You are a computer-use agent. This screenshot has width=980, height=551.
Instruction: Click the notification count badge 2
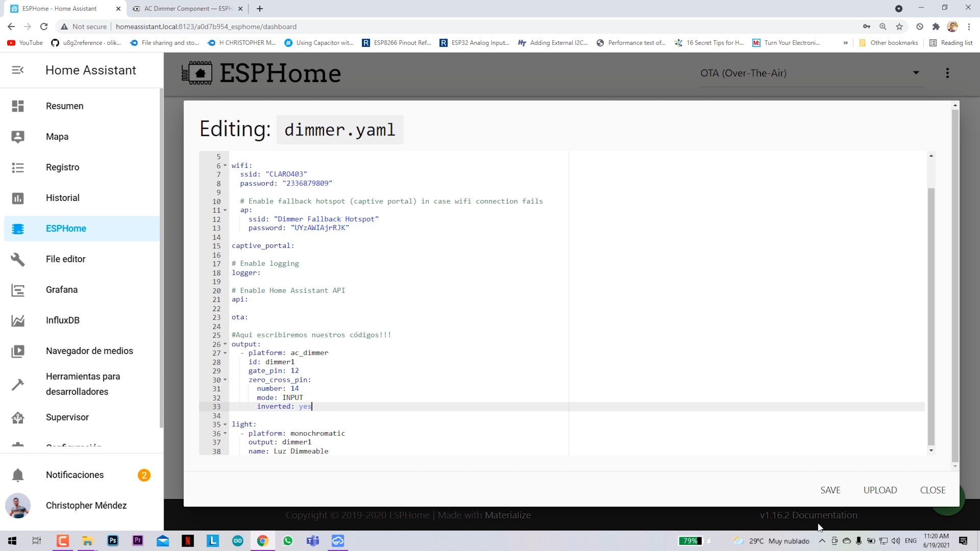click(144, 475)
